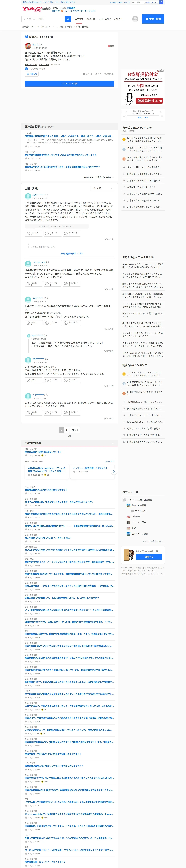The image size is (186, 868).
Task: Open ranking item 日本版ユニバーサルクレジットとは何
Action: [x=144, y=149]
